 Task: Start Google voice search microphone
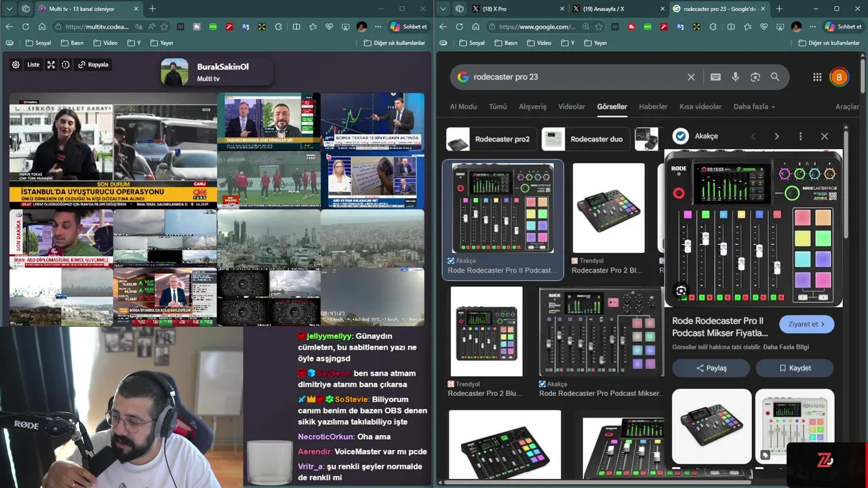(x=735, y=77)
